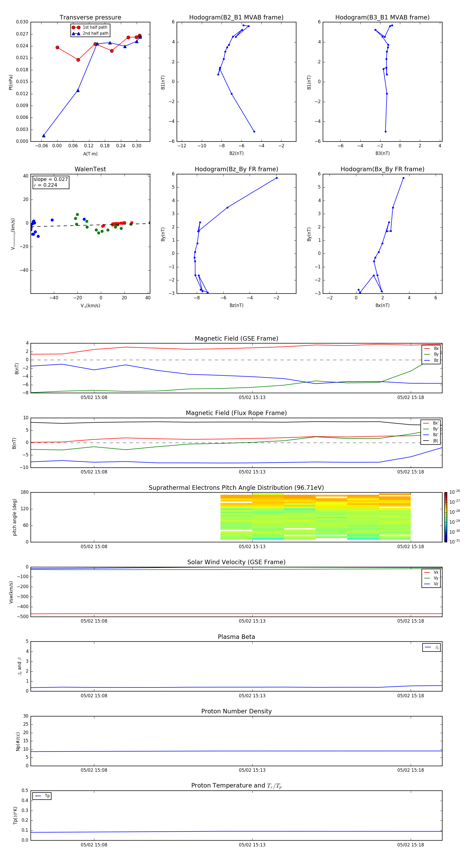Click 'Solar Wind Velocity (GSE Frame)' title

pyautogui.click(x=236, y=562)
